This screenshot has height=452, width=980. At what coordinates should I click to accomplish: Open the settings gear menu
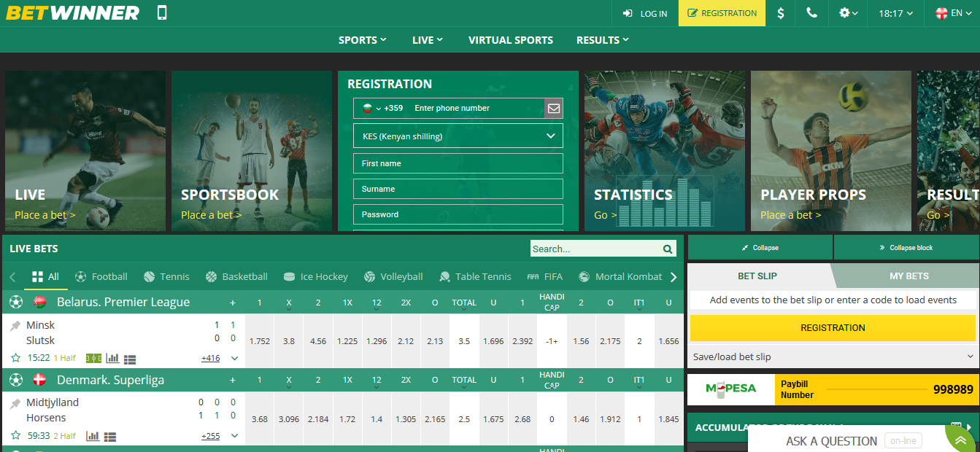848,13
